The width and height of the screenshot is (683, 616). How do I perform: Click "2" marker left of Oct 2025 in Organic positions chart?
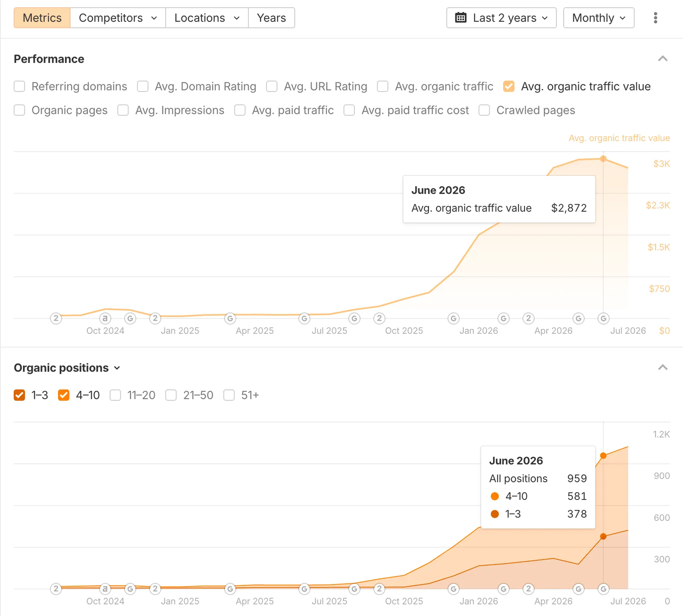(x=379, y=589)
